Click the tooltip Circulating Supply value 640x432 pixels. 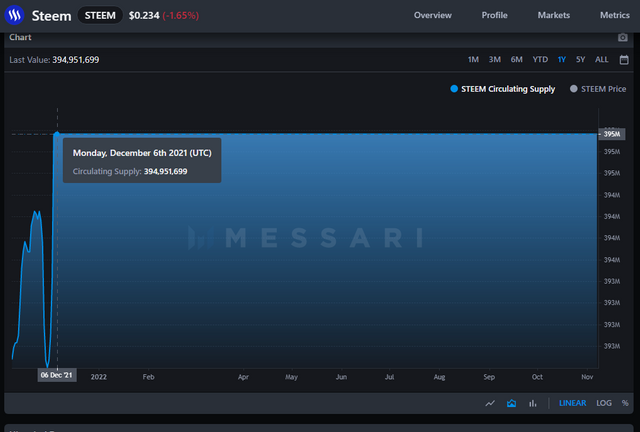(x=165, y=171)
